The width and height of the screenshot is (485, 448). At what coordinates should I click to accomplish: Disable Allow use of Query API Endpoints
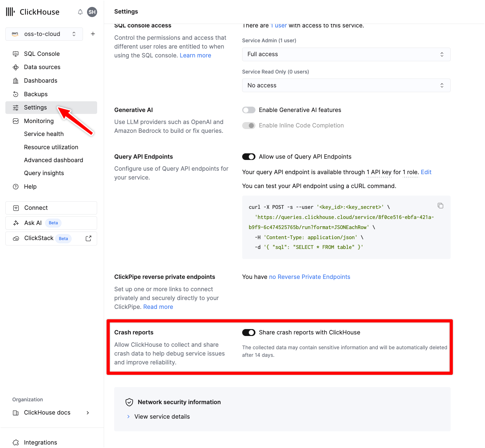pos(249,156)
